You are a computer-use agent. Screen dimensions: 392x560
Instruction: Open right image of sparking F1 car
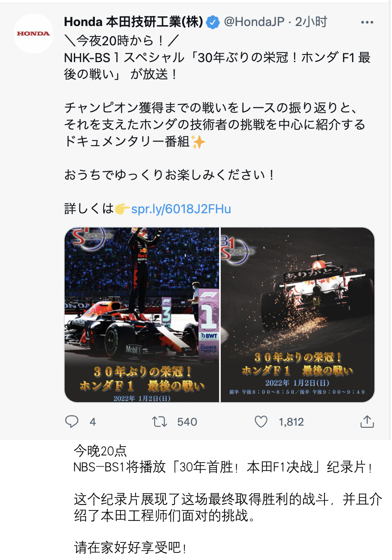tap(298, 315)
